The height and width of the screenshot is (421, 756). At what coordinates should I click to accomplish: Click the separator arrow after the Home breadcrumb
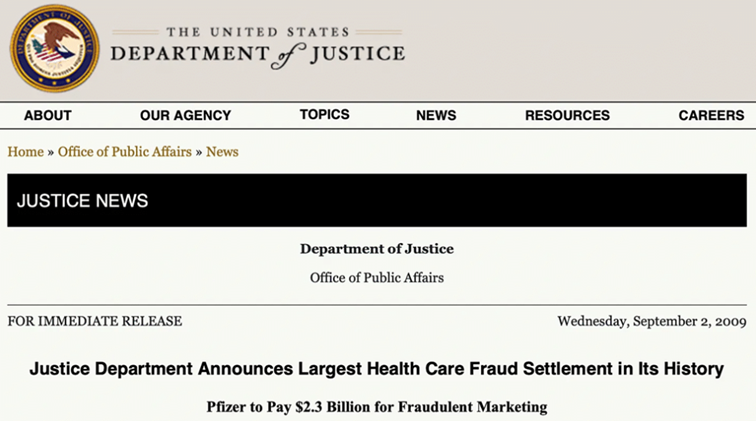51,152
